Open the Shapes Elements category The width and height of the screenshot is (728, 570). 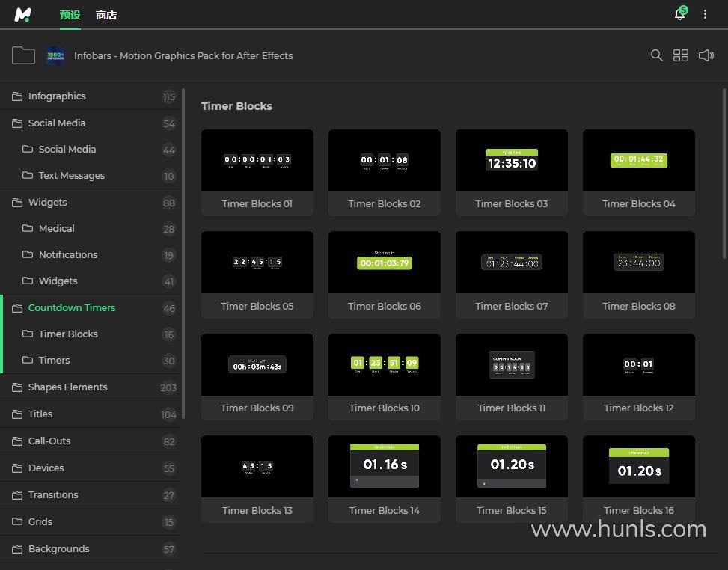click(x=91, y=387)
